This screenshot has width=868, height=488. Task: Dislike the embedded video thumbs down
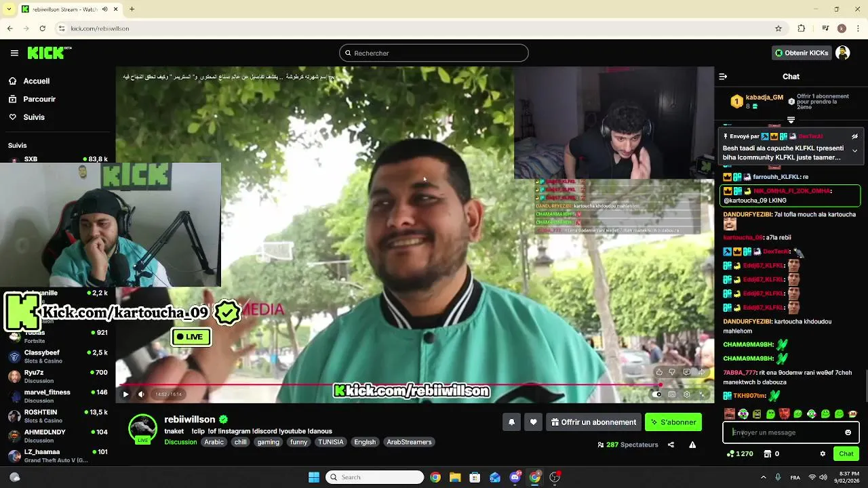pos(672,371)
